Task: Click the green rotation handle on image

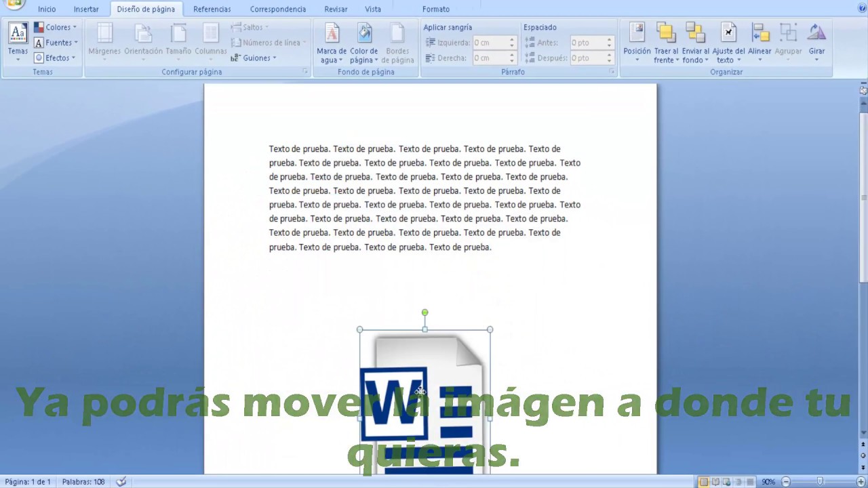Action: 425,312
